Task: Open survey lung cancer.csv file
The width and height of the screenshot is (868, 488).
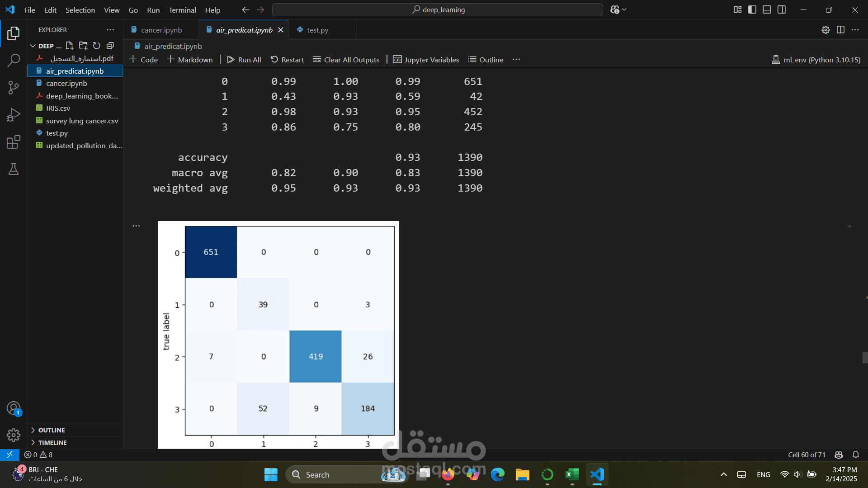Action: [82, 121]
